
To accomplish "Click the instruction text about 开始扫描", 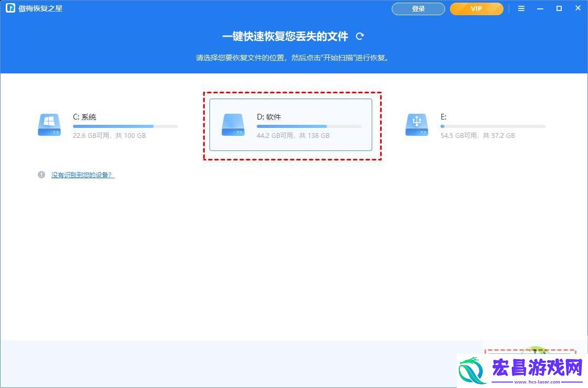I will [293, 58].
